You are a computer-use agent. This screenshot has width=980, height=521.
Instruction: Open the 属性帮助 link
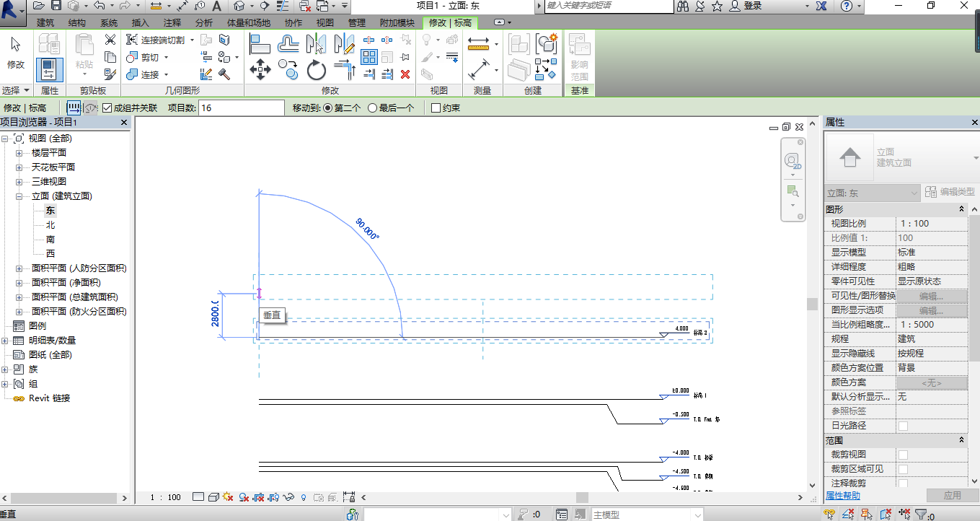pyautogui.click(x=842, y=496)
